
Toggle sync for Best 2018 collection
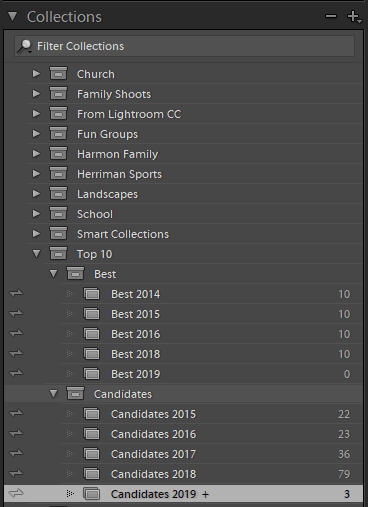[x=16, y=353]
